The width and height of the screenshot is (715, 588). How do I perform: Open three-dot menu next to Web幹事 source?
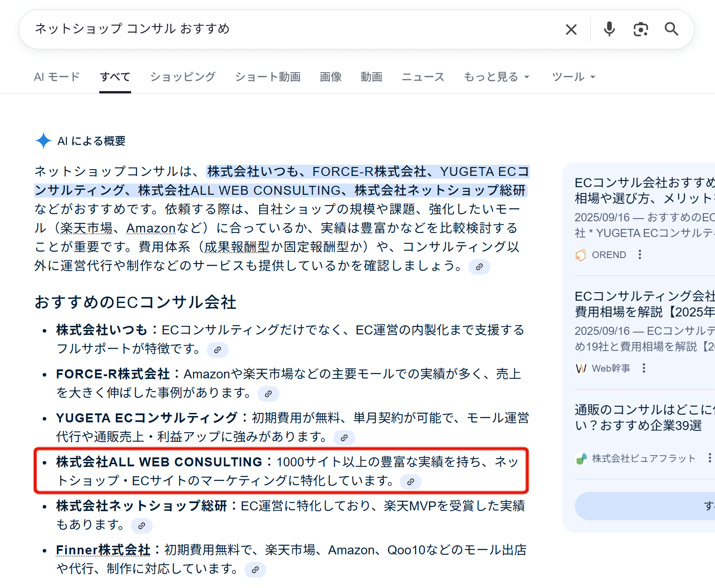coord(644,369)
